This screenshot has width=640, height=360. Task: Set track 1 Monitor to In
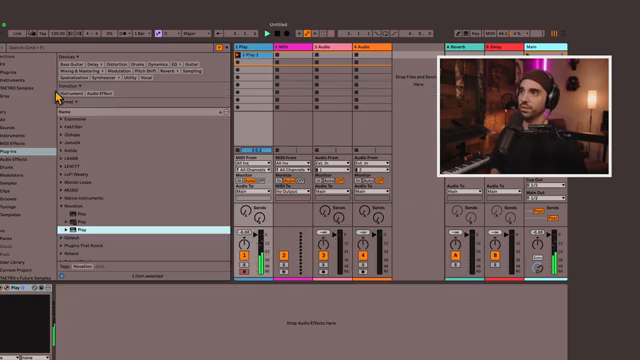pyautogui.click(x=239, y=180)
